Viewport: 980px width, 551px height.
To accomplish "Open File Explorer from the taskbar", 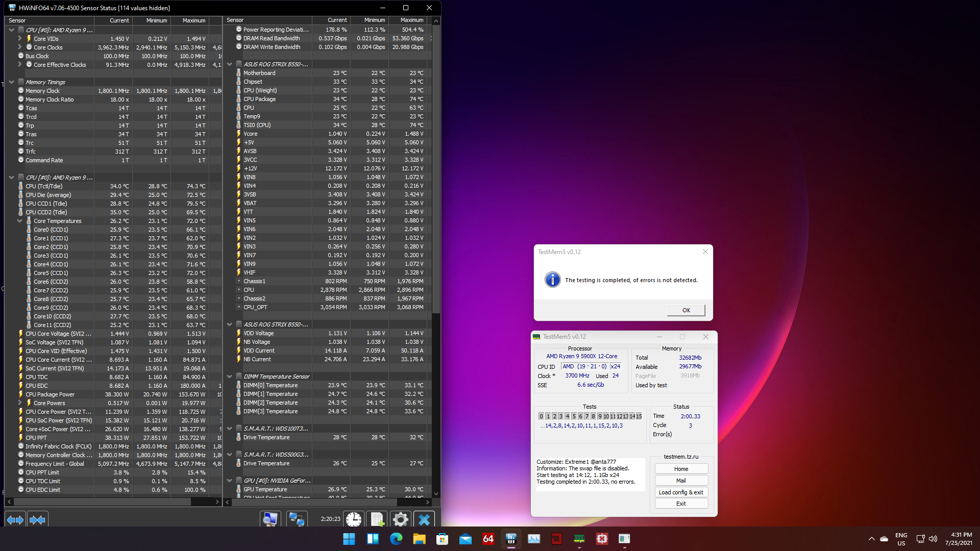I will (x=419, y=539).
